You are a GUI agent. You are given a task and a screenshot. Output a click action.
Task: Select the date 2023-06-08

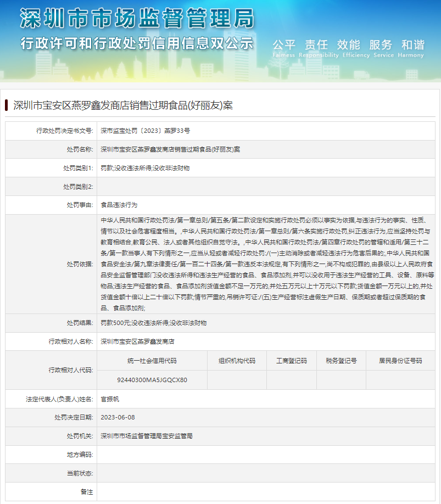tap(118, 418)
